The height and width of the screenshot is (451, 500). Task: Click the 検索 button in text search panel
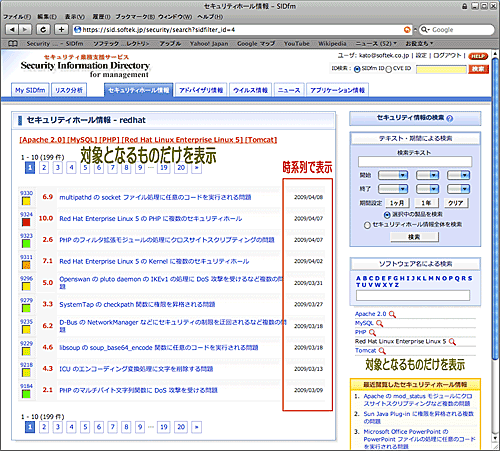click(x=414, y=237)
